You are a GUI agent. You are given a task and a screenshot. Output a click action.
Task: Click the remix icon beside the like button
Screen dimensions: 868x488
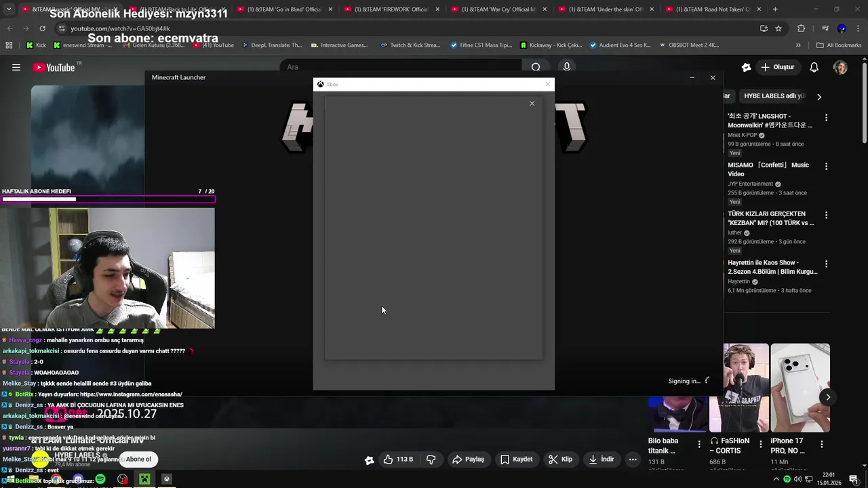pyautogui.click(x=369, y=460)
